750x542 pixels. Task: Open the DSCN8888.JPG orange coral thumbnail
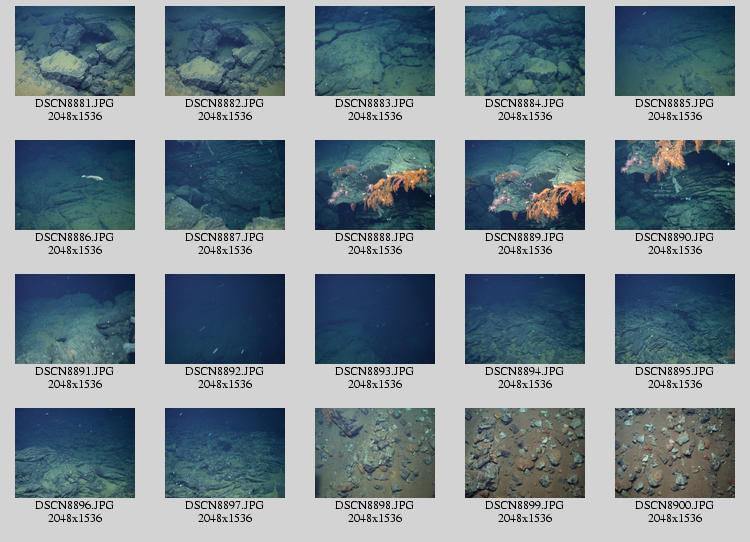(x=375, y=185)
